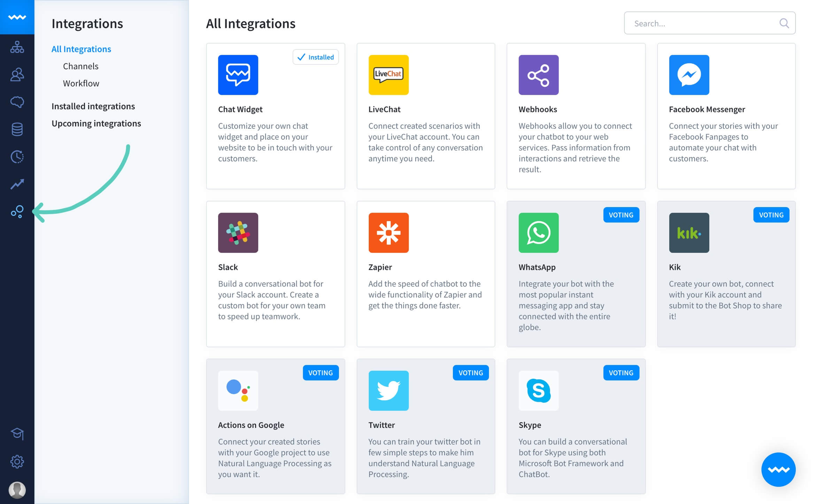Select the All Integrations tab
This screenshot has width=813, height=504.
pyautogui.click(x=81, y=48)
